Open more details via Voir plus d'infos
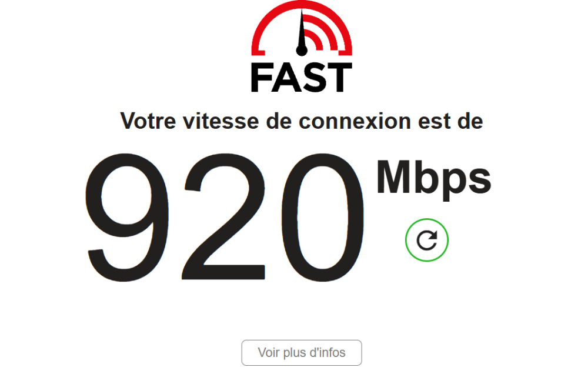This screenshot has height=384, width=588. pyautogui.click(x=302, y=352)
